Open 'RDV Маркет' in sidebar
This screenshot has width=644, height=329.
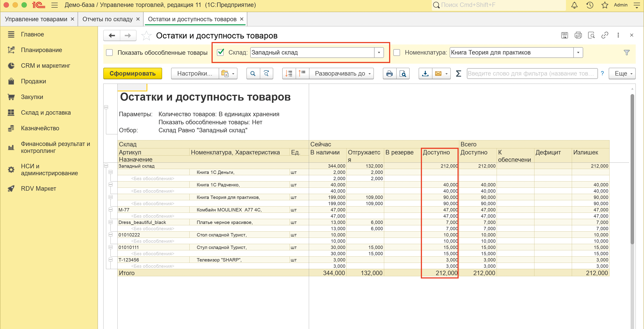tap(38, 188)
